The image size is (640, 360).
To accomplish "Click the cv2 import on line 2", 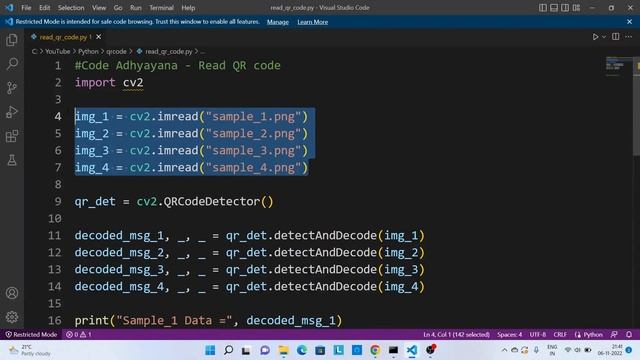I will [133, 82].
